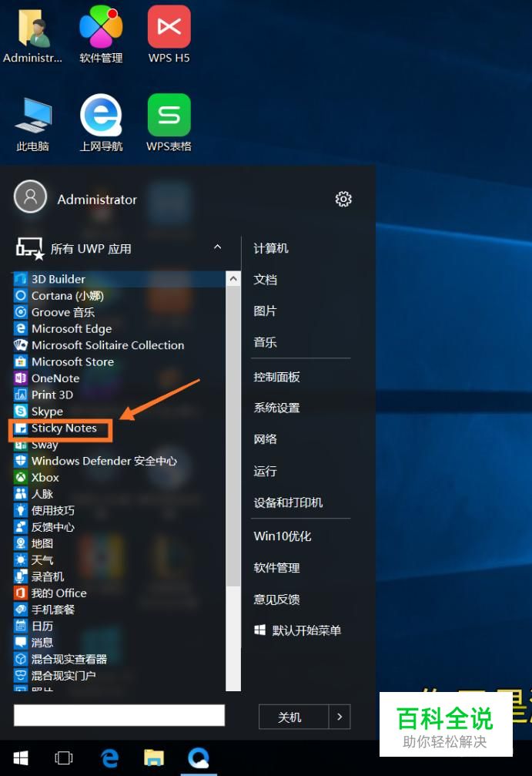The height and width of the screenshot is (776, 532).
Task: Open the Administrator folder desktop icon
Action: point(32,35)
